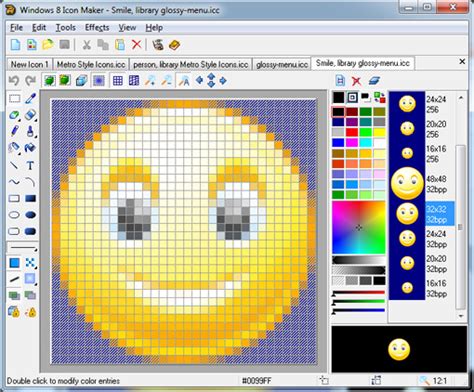The height and width of the screenshot is (392, 474).
Task: Expand the eraser tool options arrow
Action: [35, 120]
